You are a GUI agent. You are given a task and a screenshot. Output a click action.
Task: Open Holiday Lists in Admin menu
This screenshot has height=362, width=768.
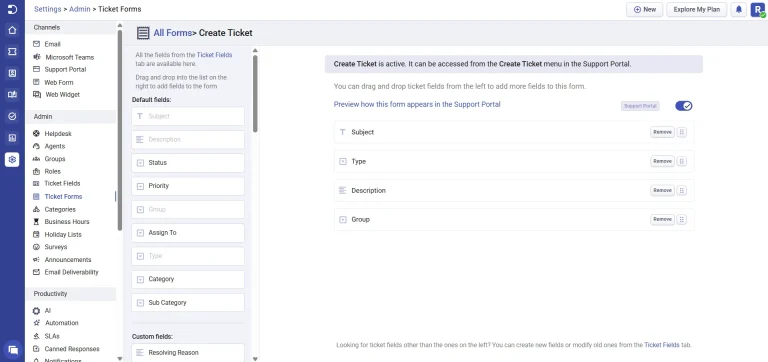point(63,235)
